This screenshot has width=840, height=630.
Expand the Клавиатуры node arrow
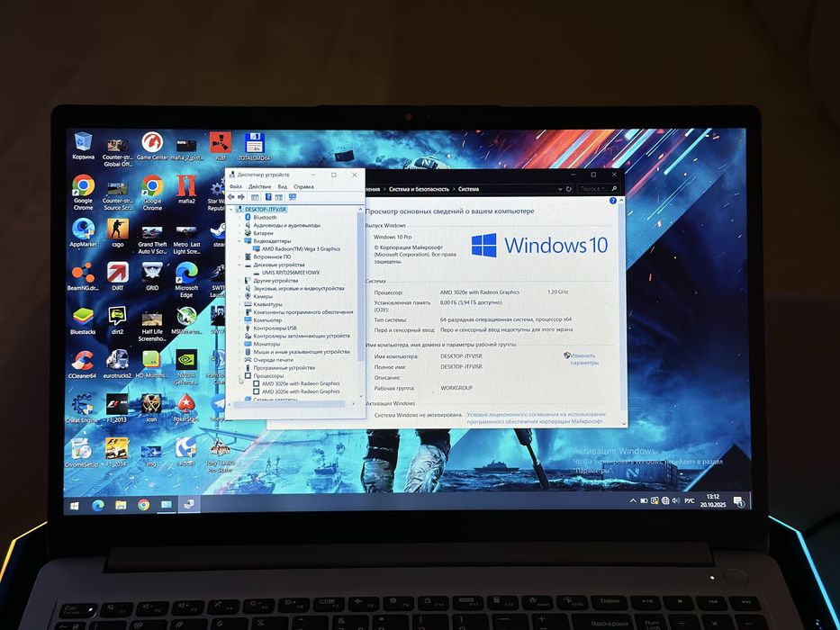point(239,304)
